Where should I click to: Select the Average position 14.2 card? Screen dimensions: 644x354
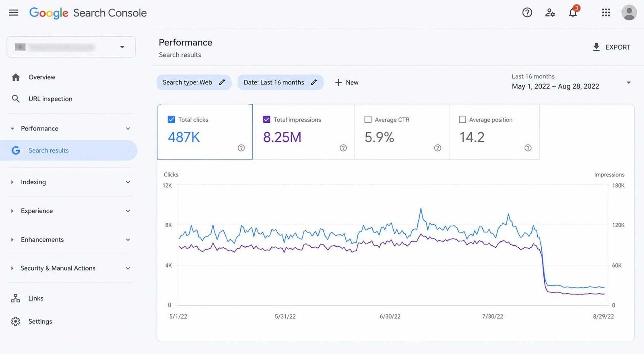click(494, 132)
